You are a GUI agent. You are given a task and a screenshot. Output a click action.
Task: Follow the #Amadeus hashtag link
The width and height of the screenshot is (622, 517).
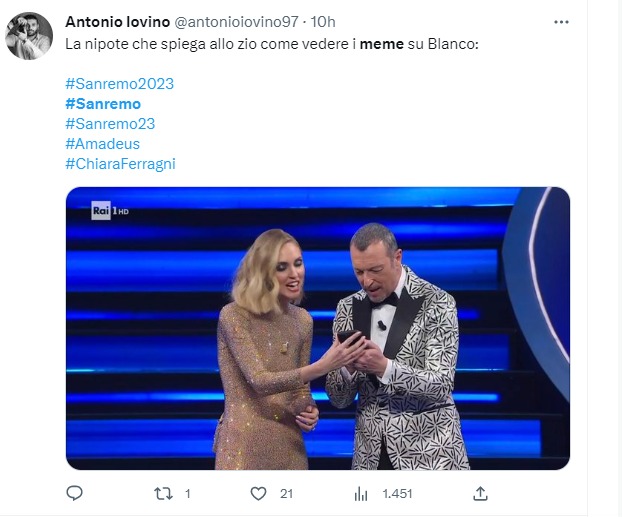[102, 144]
